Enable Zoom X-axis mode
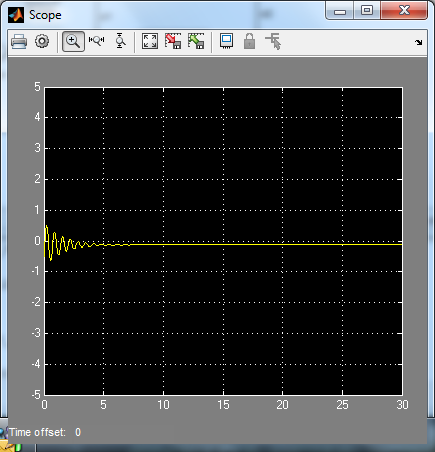 pos(96,41)
